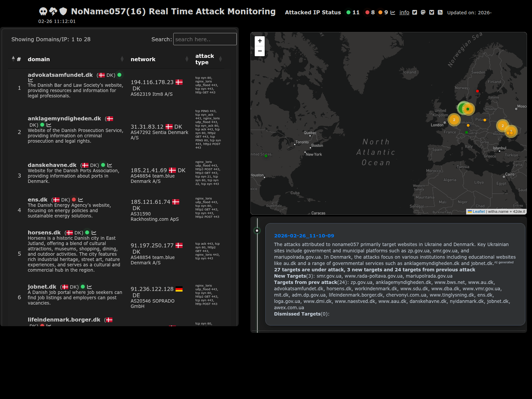The width and height of the screenshot is (532, 399).
Task: Open the Mastodon icon link
Action: pyautogui.click(x=423, y=12)
